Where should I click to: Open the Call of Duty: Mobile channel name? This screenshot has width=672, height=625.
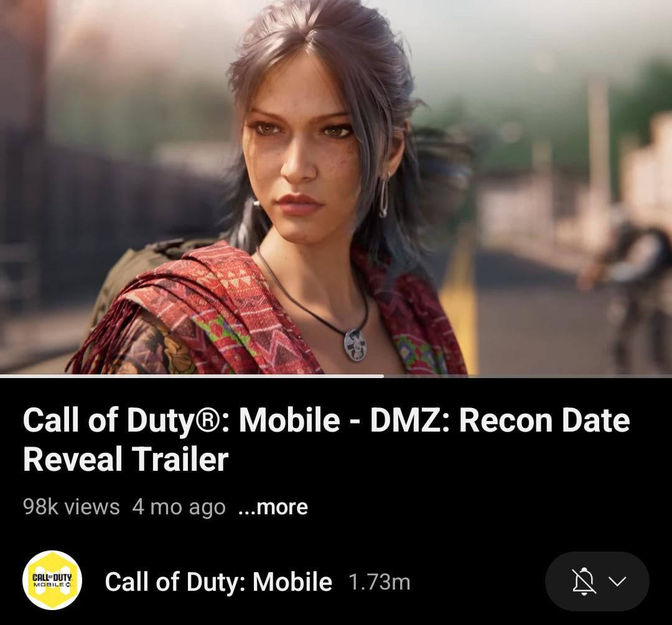tap(218, 581)
